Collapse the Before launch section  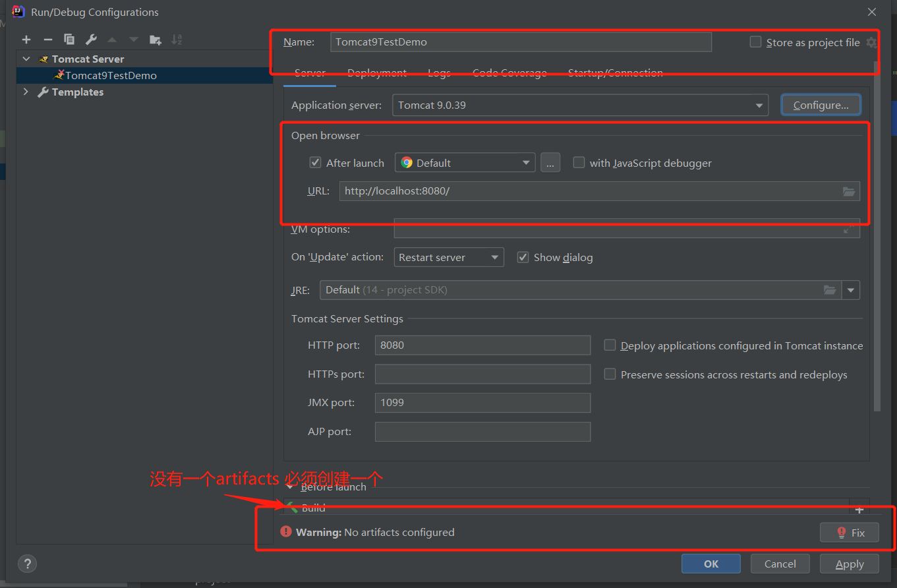coord(290,487)
